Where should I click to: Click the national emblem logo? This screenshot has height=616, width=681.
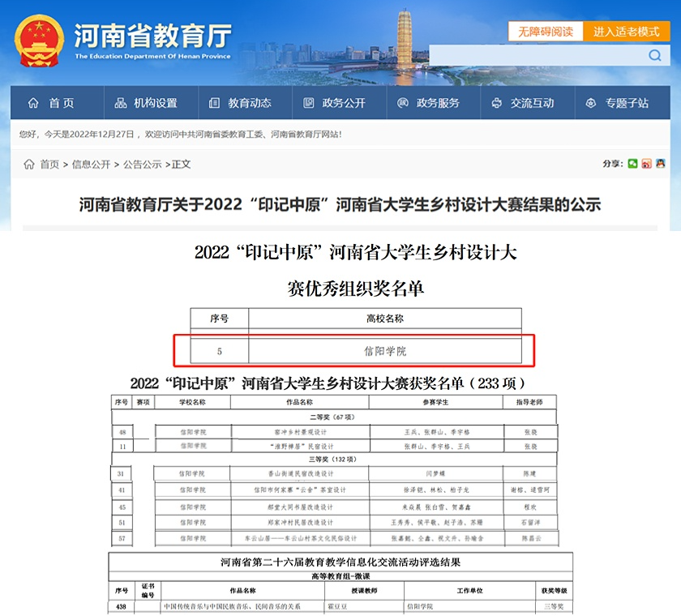tap(40, 41)
